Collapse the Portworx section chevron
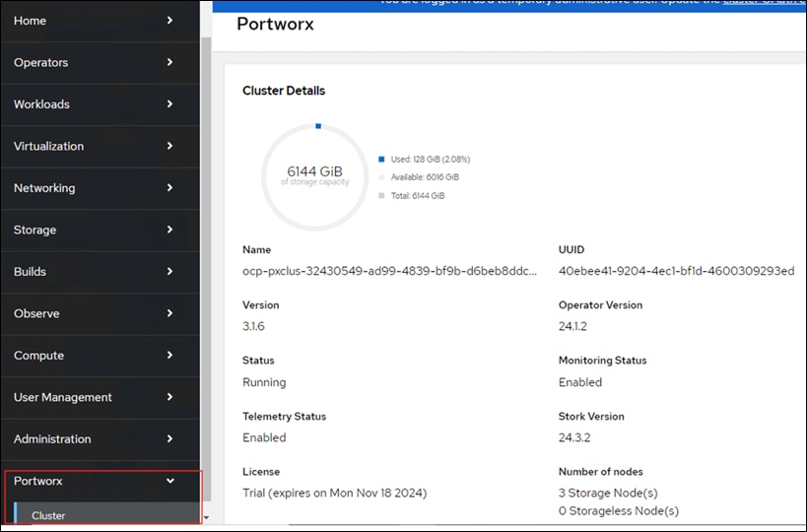The width and height of the screenshot is (807, 532). coord(169,481)
